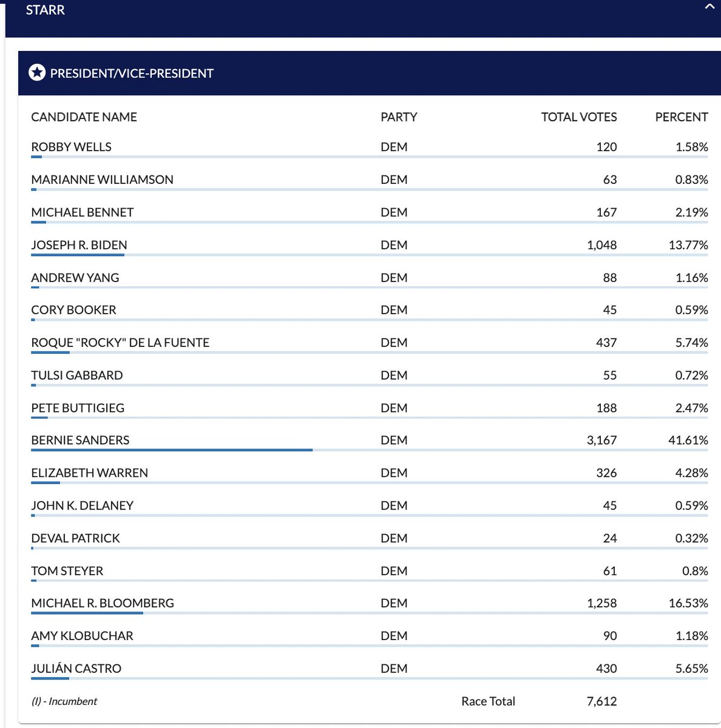Click the PARTY column header
This screenshot has height=728, width=721.
pos(399,117)
